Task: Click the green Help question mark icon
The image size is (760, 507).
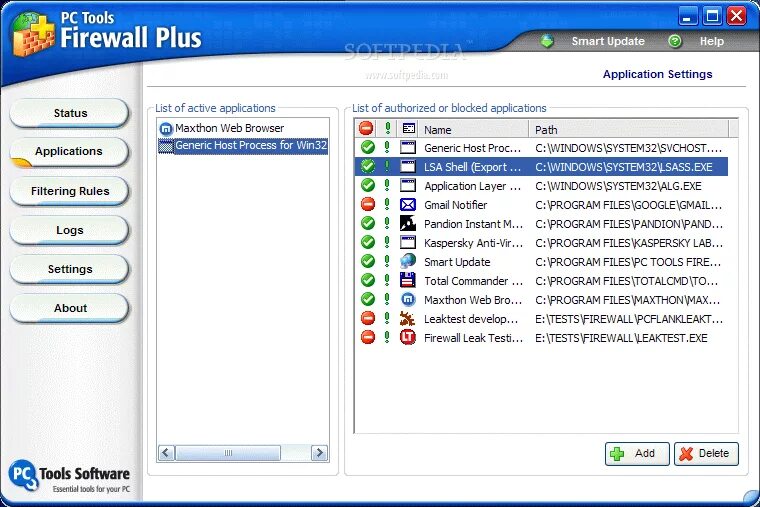Action: 675,41
